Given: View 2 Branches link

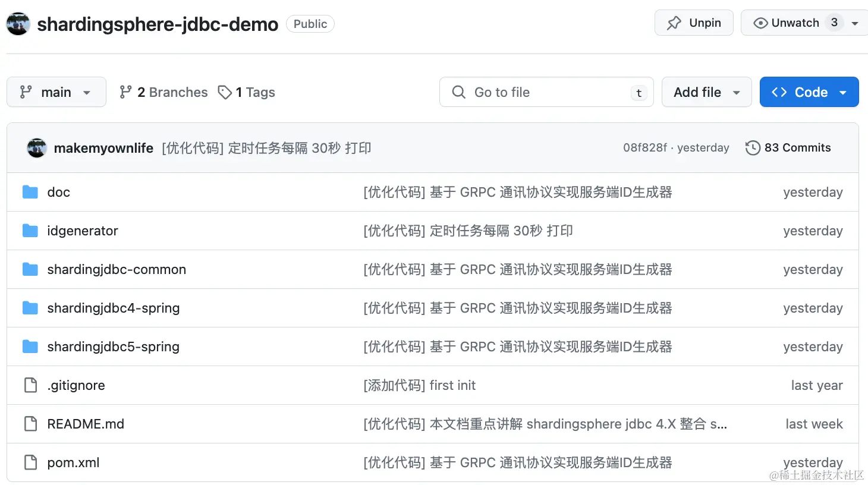Looking at the screenshot, I should pos(163,92).
